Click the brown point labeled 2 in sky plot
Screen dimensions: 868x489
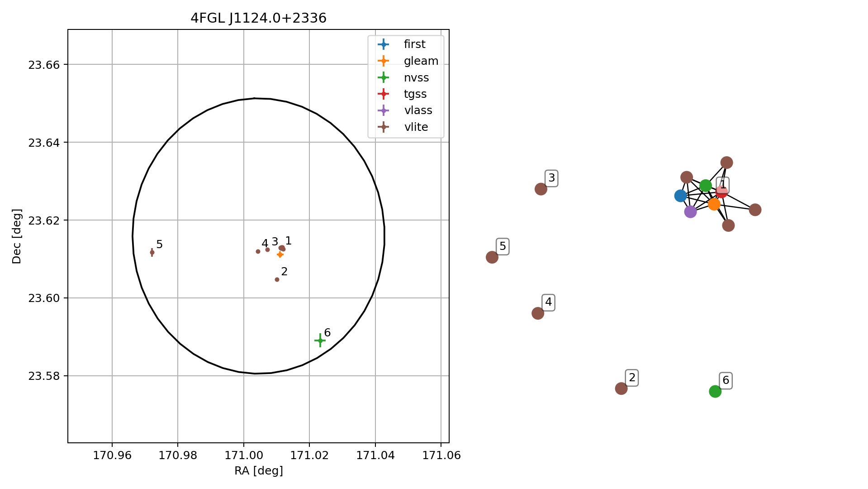point(277,280)
